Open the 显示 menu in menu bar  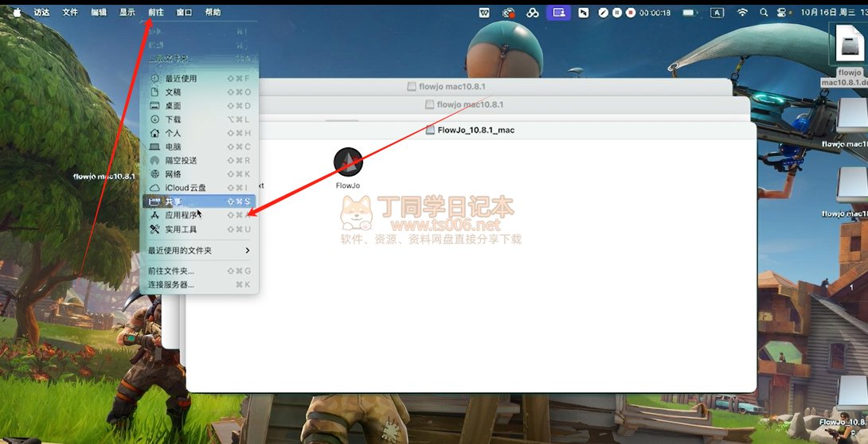(127, 12)
